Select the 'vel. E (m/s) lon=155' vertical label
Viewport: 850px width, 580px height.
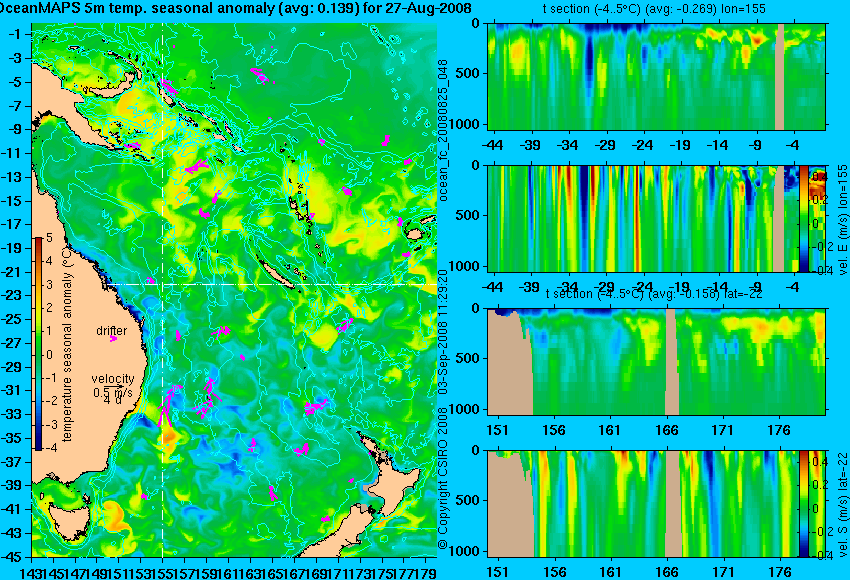(842, 220)
